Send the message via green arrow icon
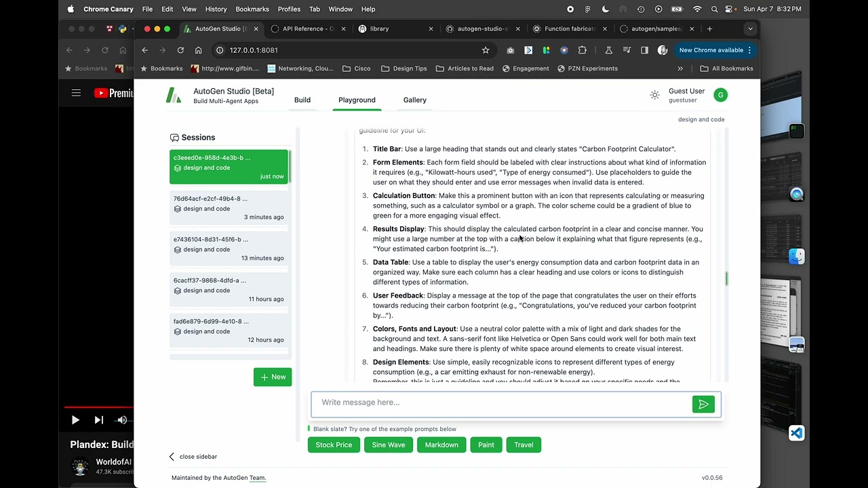Image resolution: width=868 pixels, height=488 pixels. [703, 404]
